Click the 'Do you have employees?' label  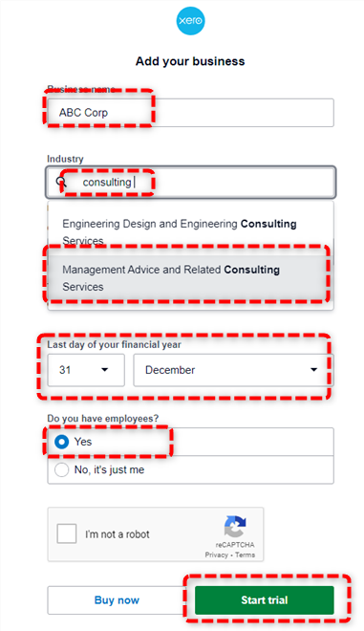103,419
